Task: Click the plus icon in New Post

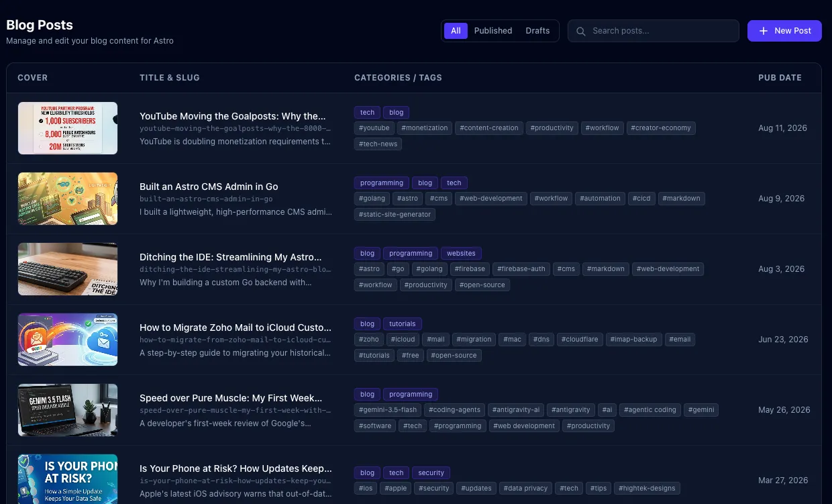Action: tap(764, 31)
